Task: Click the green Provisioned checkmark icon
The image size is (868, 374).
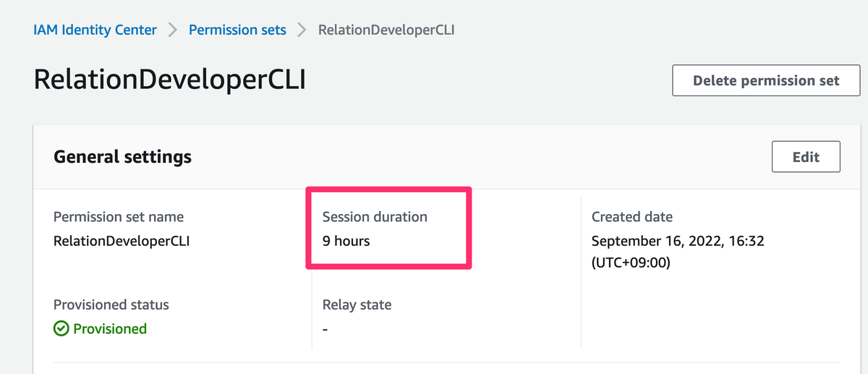Action: tap(61, 329)
